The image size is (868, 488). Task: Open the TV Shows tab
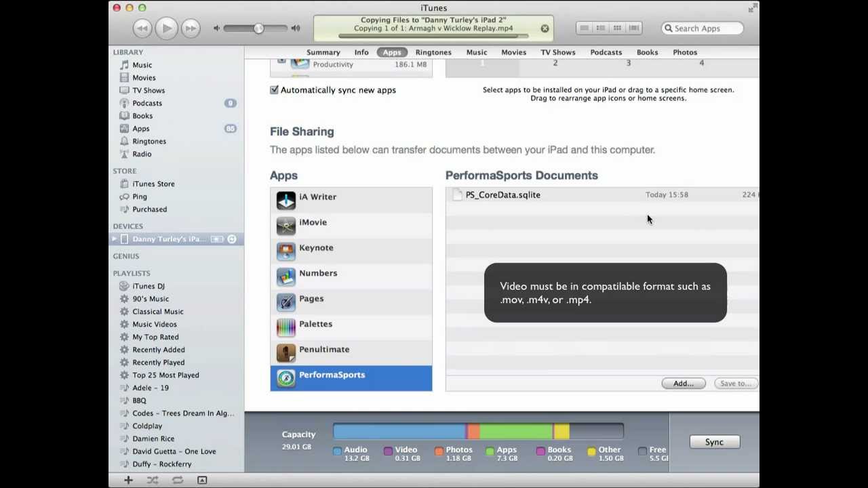click(558, 52)
